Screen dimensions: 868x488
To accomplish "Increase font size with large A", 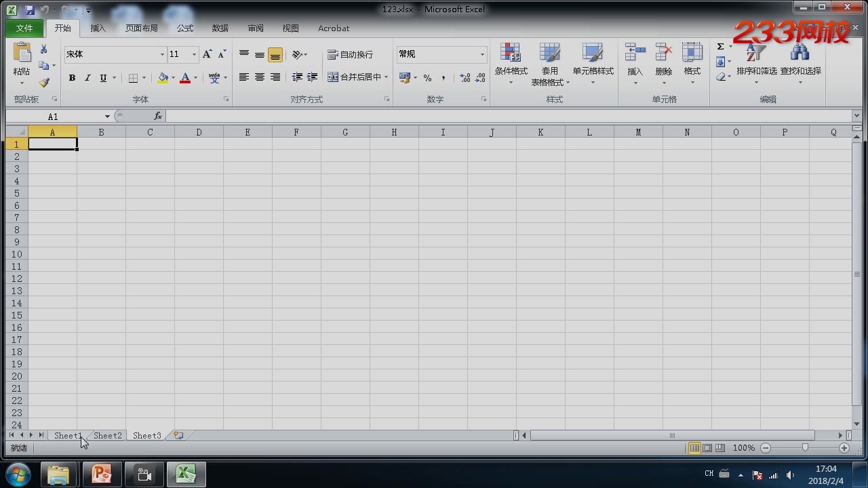I will (208, 54).
